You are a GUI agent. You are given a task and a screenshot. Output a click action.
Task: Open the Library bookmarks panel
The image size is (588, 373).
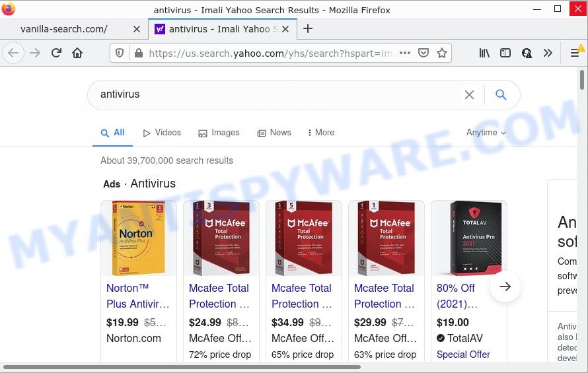[x=484, y=53]
